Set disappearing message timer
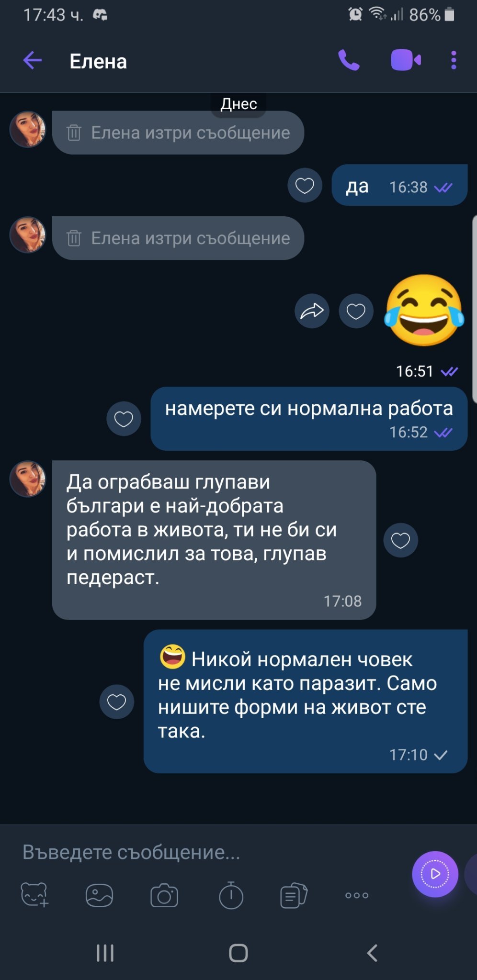The image size is (477, 980). point(231,895)
